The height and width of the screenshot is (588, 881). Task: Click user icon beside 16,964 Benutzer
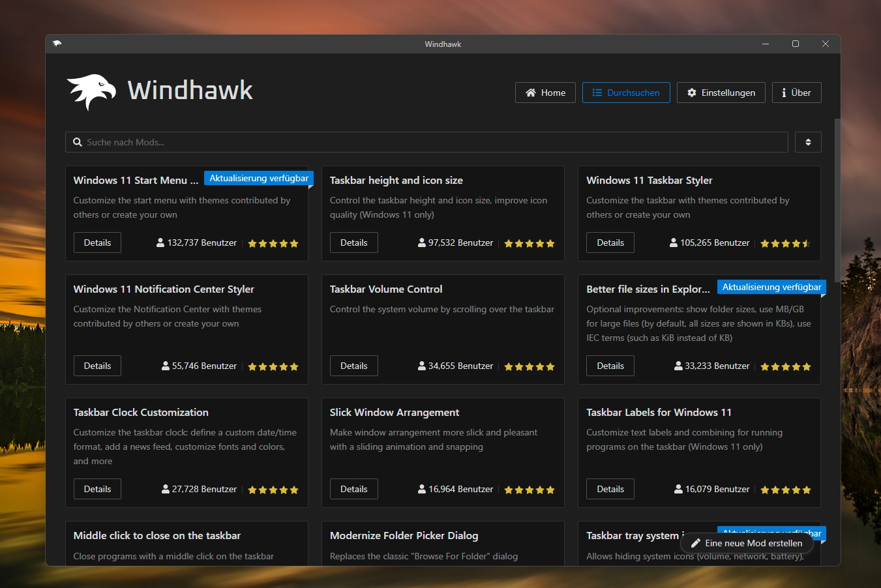coord(422,490)
